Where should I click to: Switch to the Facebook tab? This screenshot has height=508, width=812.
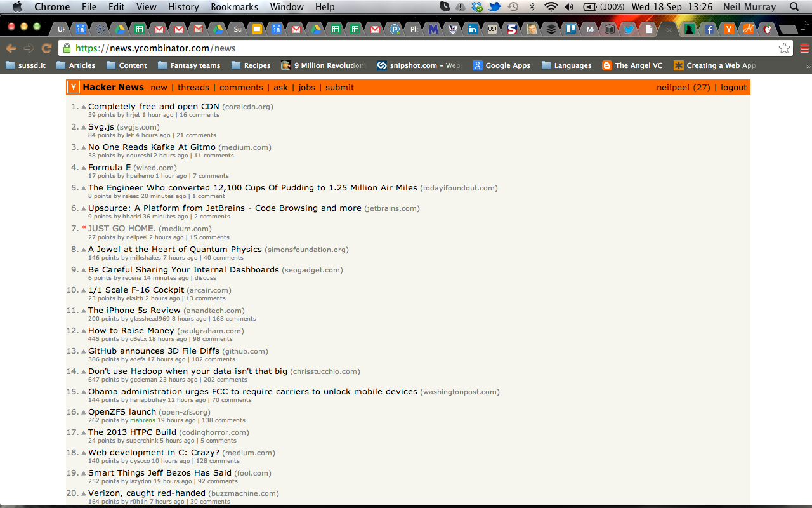click(710, 29)
